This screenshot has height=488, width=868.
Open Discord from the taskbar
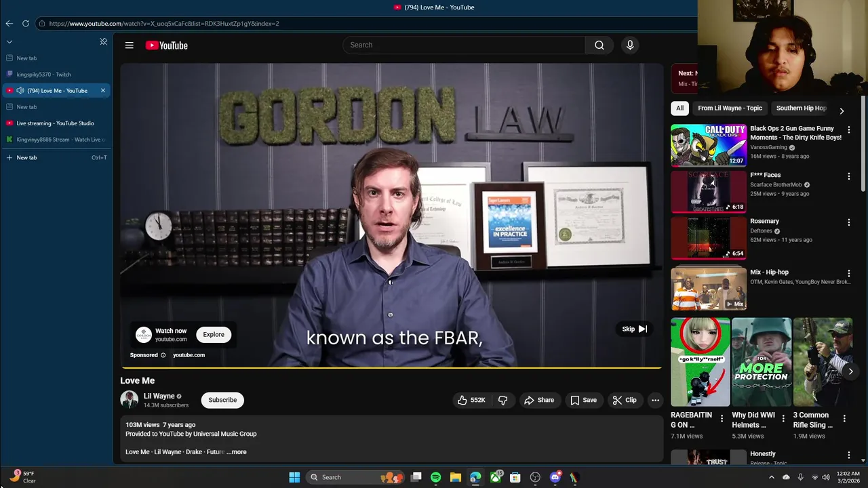pyautogui.click(x=555, y=477)
